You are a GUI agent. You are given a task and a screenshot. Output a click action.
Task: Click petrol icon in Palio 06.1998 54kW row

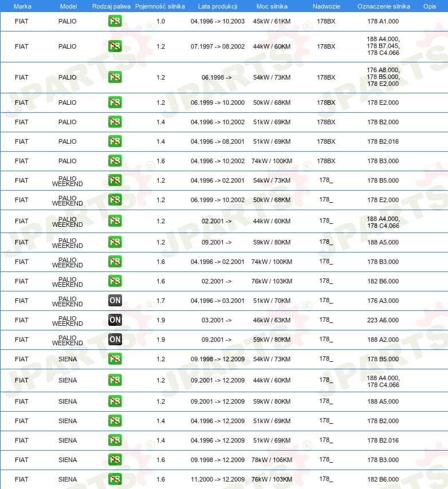(x=115, y=77)
